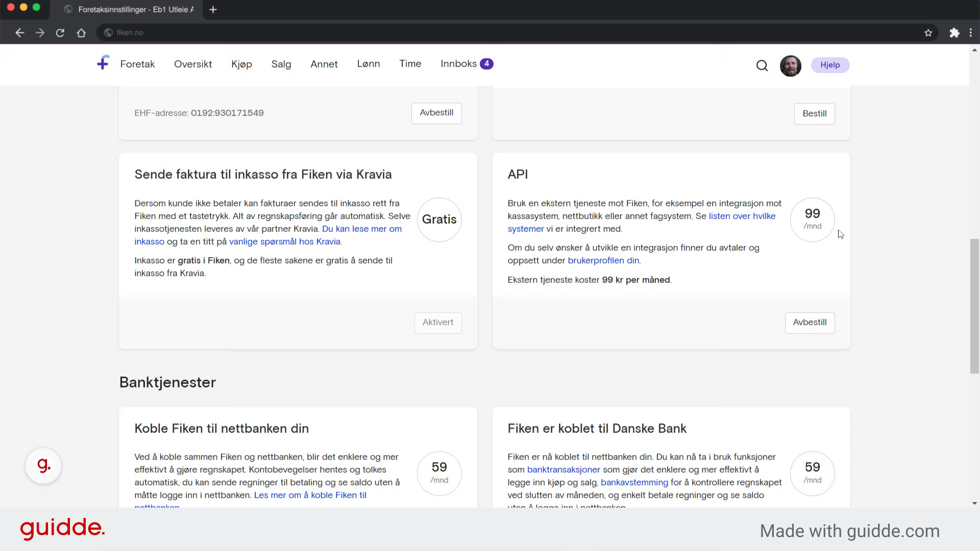The height and width of the screenshot is (551, 980).
Task: Click the site info icon in address bar
Action: [108, 33]
